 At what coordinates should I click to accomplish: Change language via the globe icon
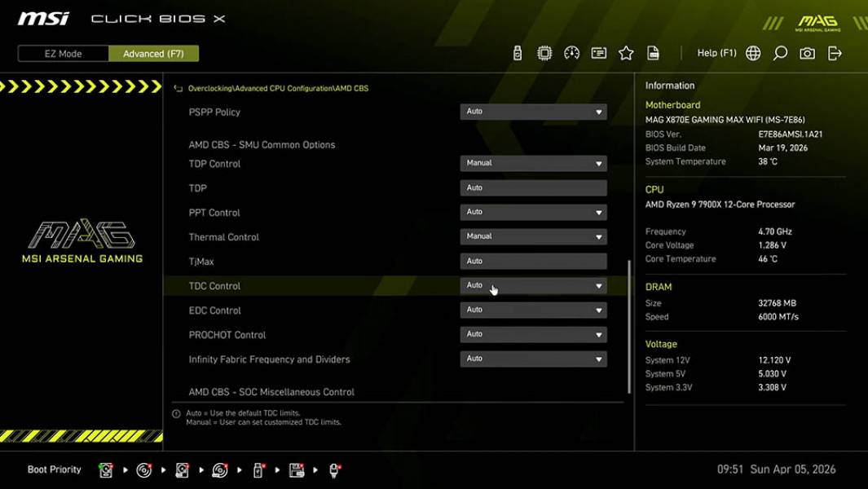pyautogui.click(x=752, y=52)
